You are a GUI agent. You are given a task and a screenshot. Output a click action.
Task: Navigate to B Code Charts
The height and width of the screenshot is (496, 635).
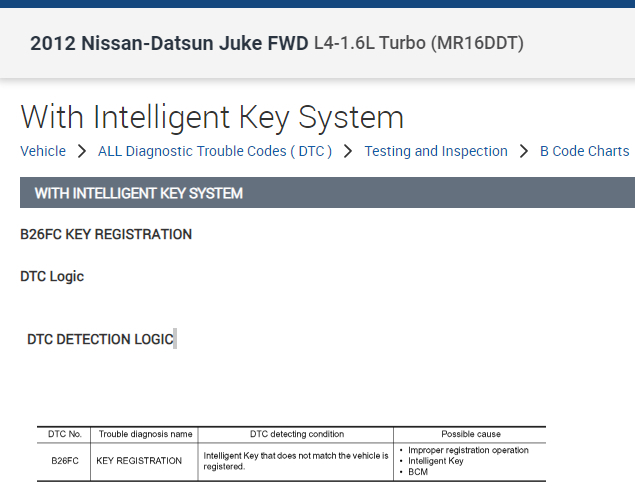[x=584, y=151]
